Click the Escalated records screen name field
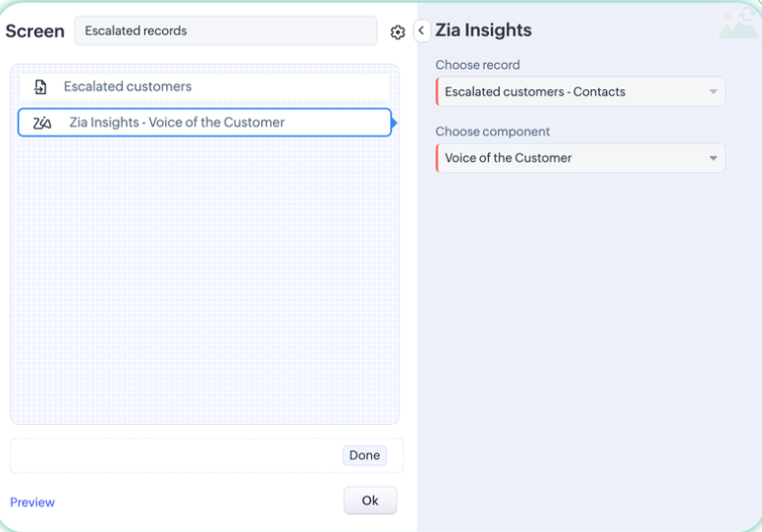This screenshot has height=532, width=762. (225, 30)
